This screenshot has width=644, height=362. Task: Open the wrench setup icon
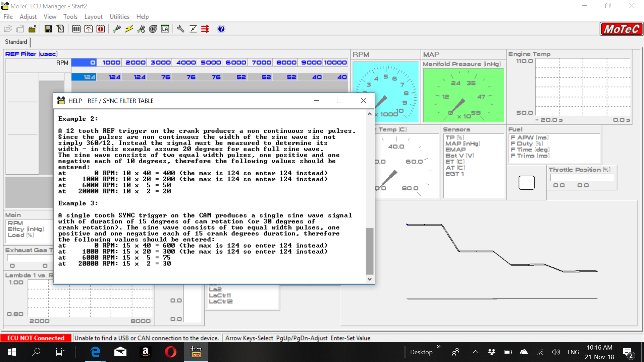pyautogui.click(x=181, y=29)
